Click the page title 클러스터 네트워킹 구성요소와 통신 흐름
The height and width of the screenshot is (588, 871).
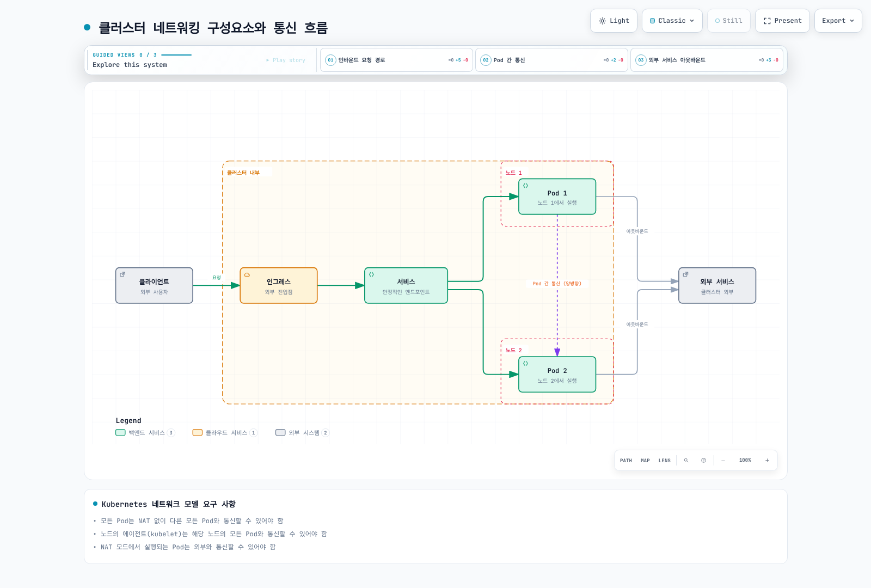[x=213, y=28]
